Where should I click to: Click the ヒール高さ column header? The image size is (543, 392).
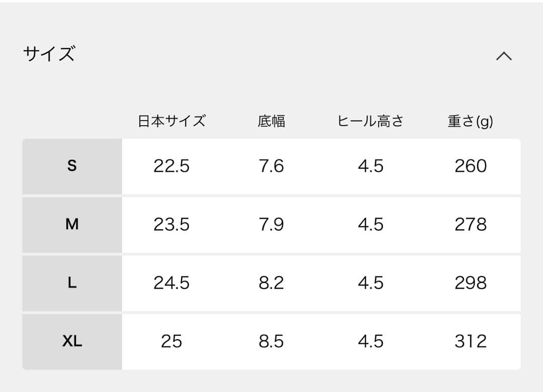tap(371, 121)
